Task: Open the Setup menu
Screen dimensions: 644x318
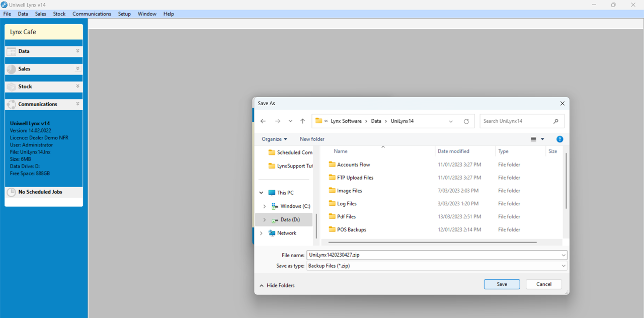Action: tap(124, 14)
